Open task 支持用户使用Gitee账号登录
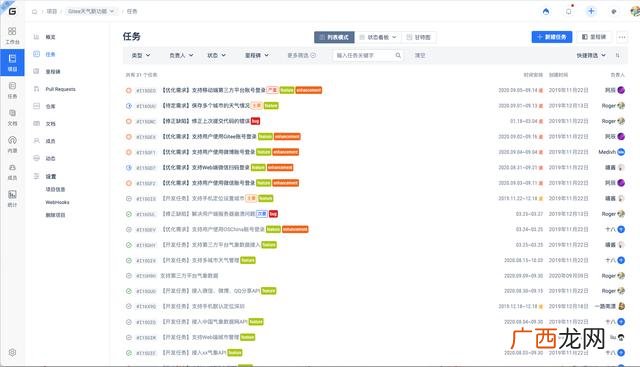The width and height of the screenshot is (640, 367). 209,137
